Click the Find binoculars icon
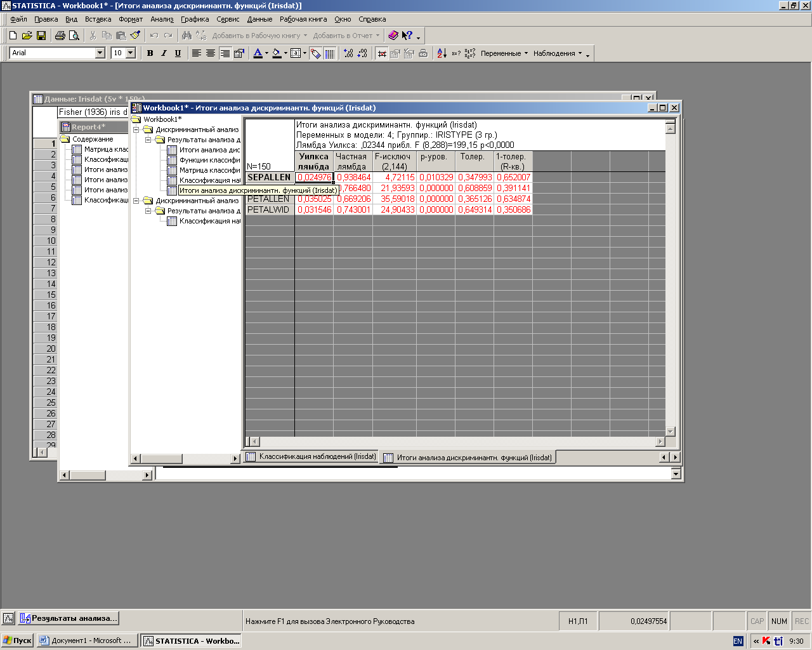This screenshot has width=812, height=650. pos(187,36)
